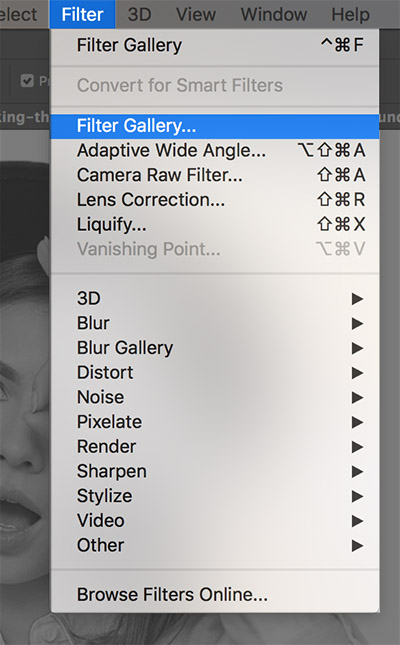Screen dimensions: 400x645
Task: Expand the 3D filter submenu arrow
Action: click(357, 299)
